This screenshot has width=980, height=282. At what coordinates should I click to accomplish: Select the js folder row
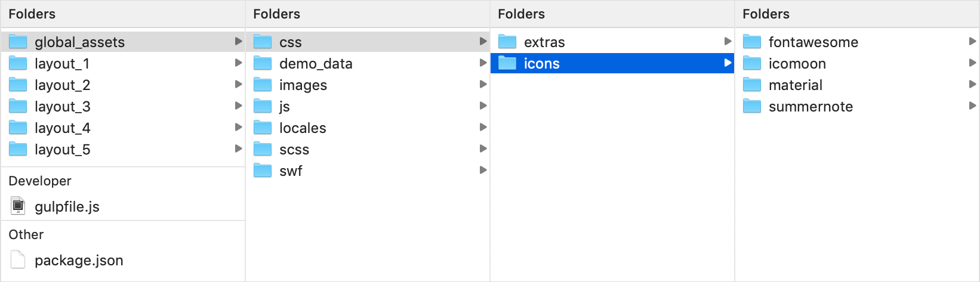(368, 106)
